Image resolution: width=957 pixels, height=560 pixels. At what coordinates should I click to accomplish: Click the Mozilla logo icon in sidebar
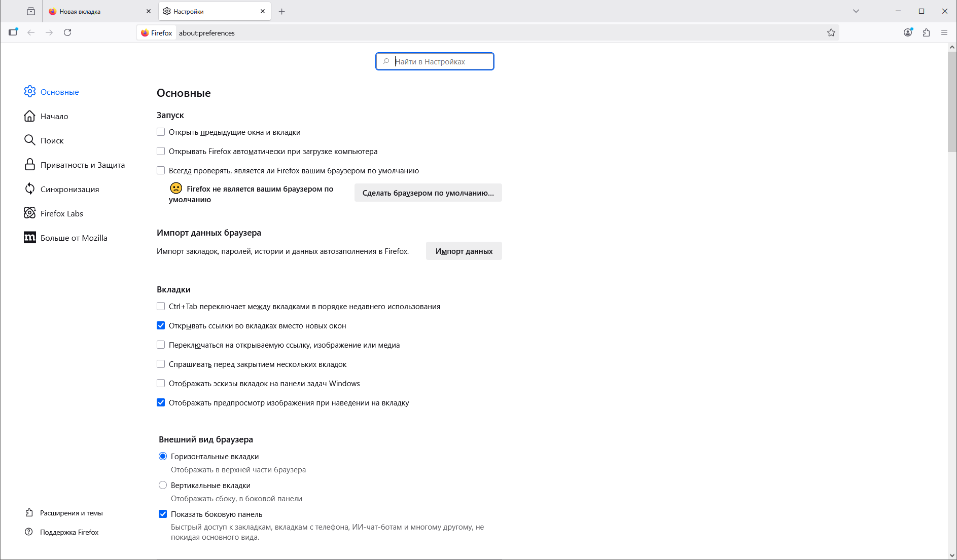click(30, 237)
